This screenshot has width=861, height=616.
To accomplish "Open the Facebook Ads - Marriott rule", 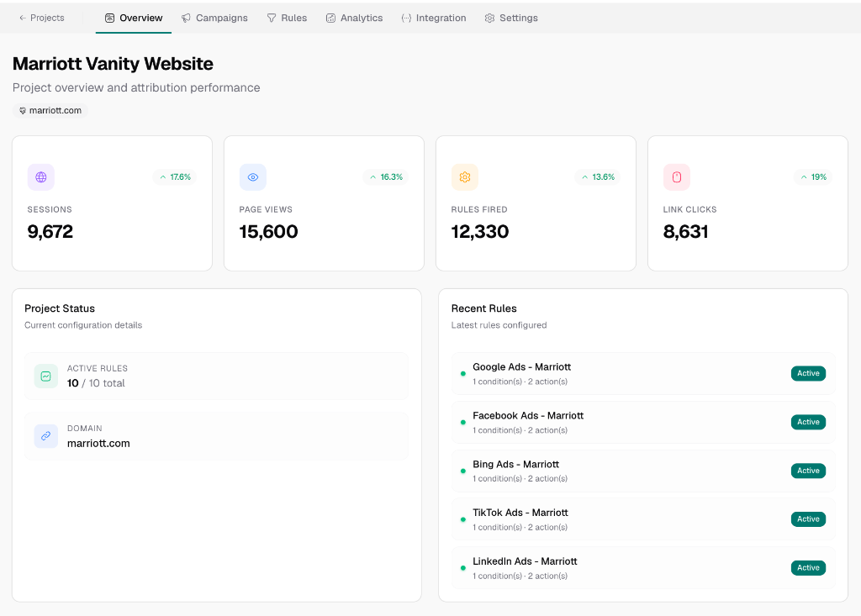I will click(x=643, y=422).
